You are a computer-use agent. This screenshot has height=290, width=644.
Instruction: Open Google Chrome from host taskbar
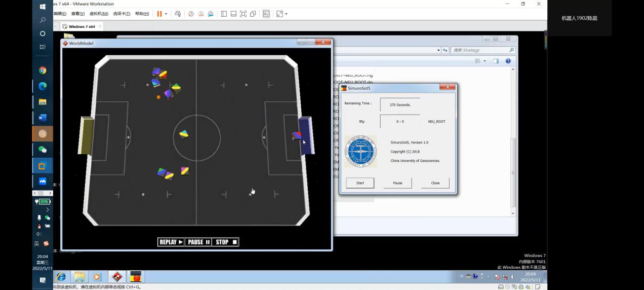click(x=43, y=70)
